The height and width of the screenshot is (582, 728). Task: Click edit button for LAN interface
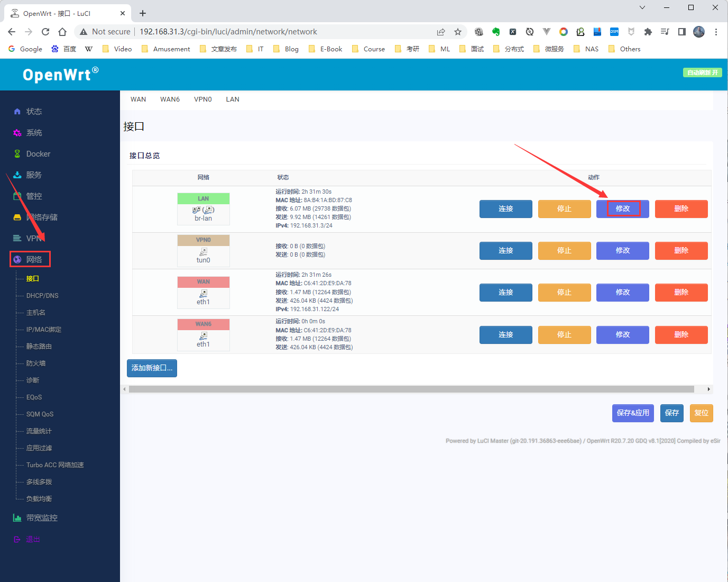pyautogui.click(x=622, y=209)
